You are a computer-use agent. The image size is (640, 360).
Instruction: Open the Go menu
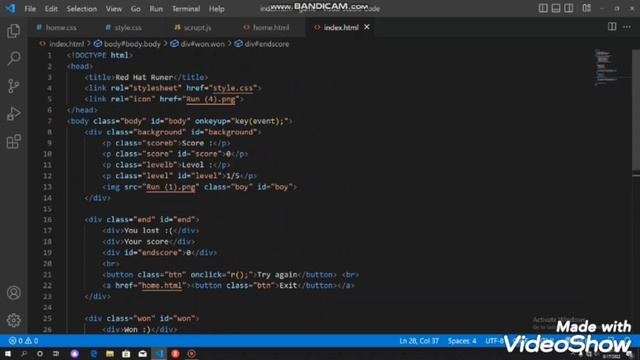(x=136, y=9)
